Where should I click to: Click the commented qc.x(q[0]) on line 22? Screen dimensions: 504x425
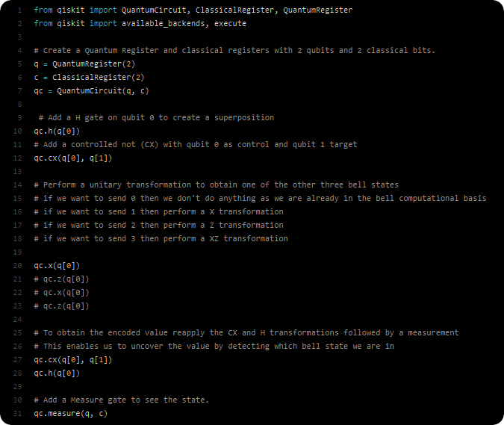(61, 293)
